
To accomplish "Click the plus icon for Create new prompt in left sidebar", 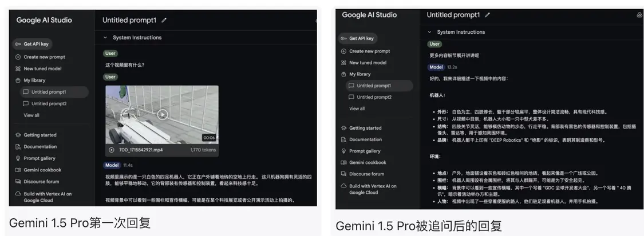I will (18, 57).
